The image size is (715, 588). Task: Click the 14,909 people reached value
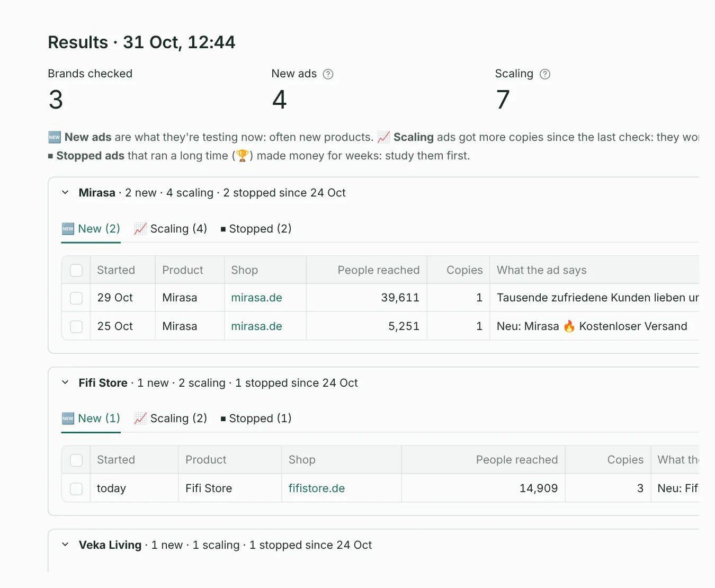pos(539,488)
